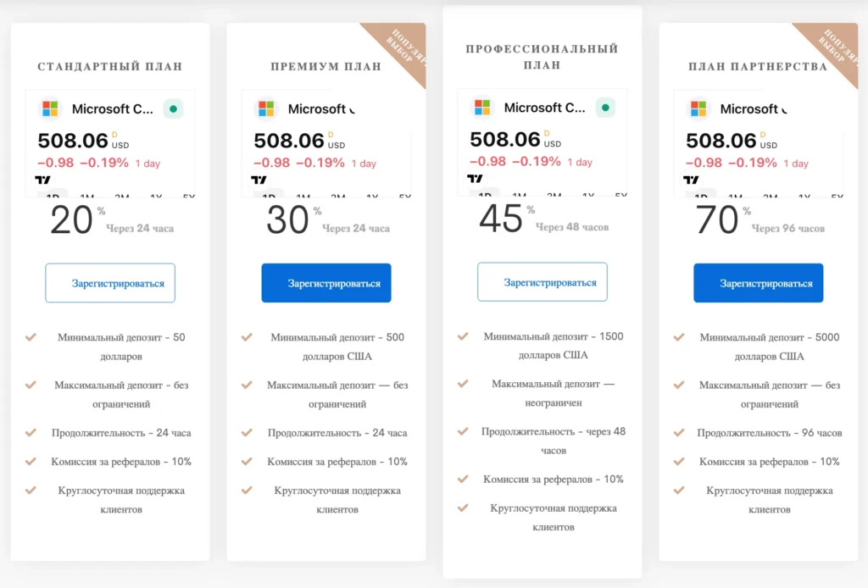Image resolution: width=868 pixels, height=588 pixels.
Task: Click Microsoft logo in Профессиональный план widget
Action: tap(483, 108)
